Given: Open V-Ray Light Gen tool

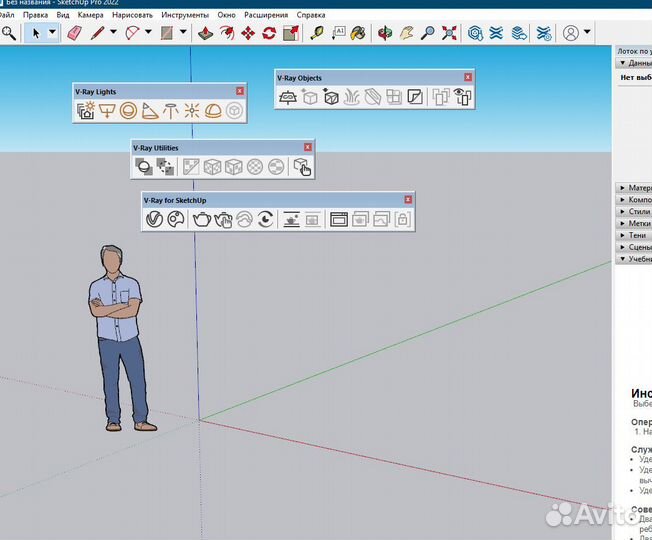Looking at the screenshot, I should 86,111.
